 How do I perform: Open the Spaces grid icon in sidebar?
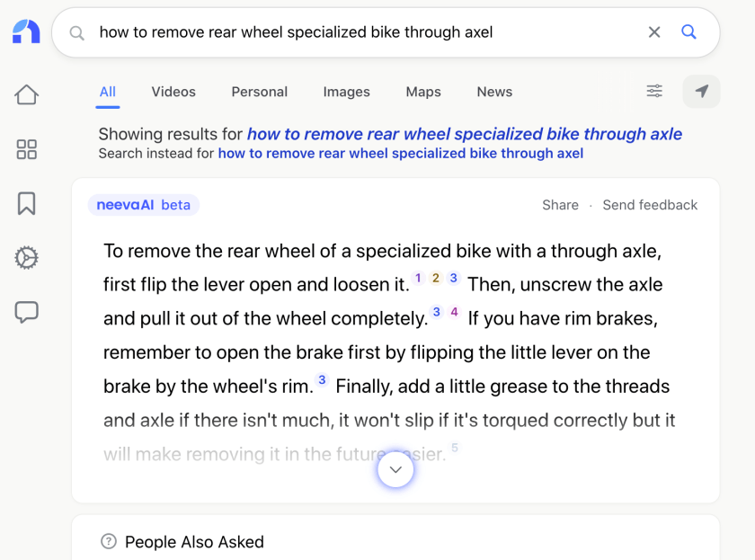tap(26, 149)
